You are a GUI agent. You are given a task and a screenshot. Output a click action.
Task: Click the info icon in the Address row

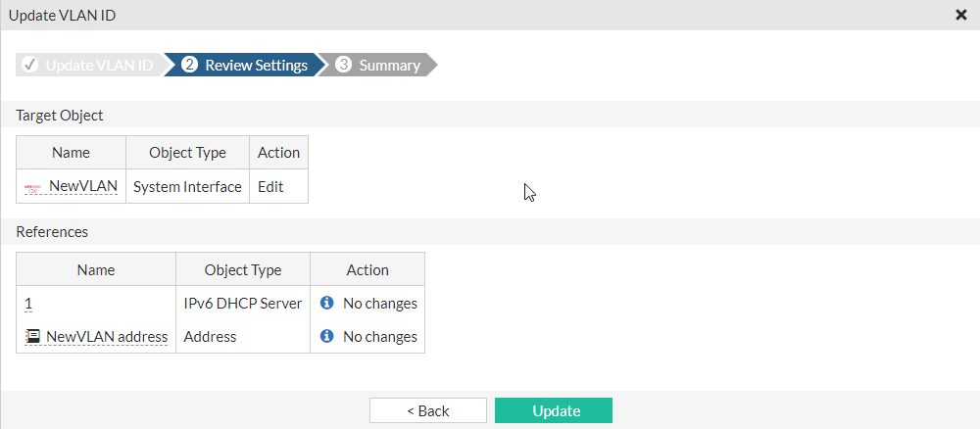pos(327,337)
